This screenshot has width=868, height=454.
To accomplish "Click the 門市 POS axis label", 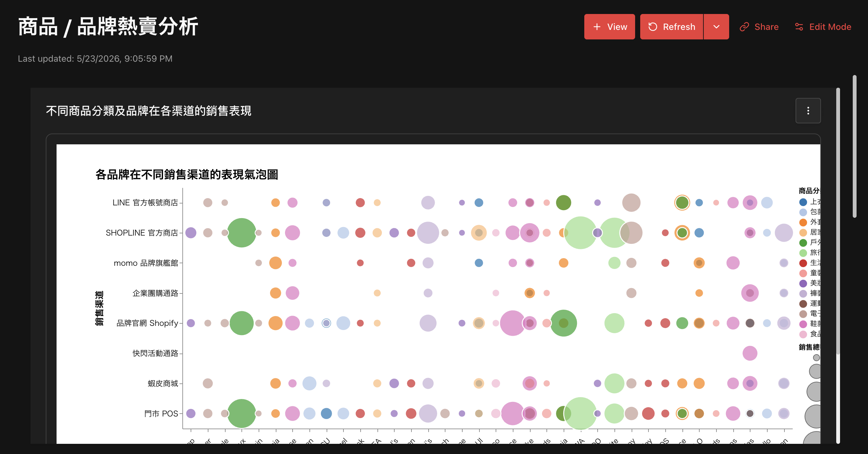I will click(161, 414).
